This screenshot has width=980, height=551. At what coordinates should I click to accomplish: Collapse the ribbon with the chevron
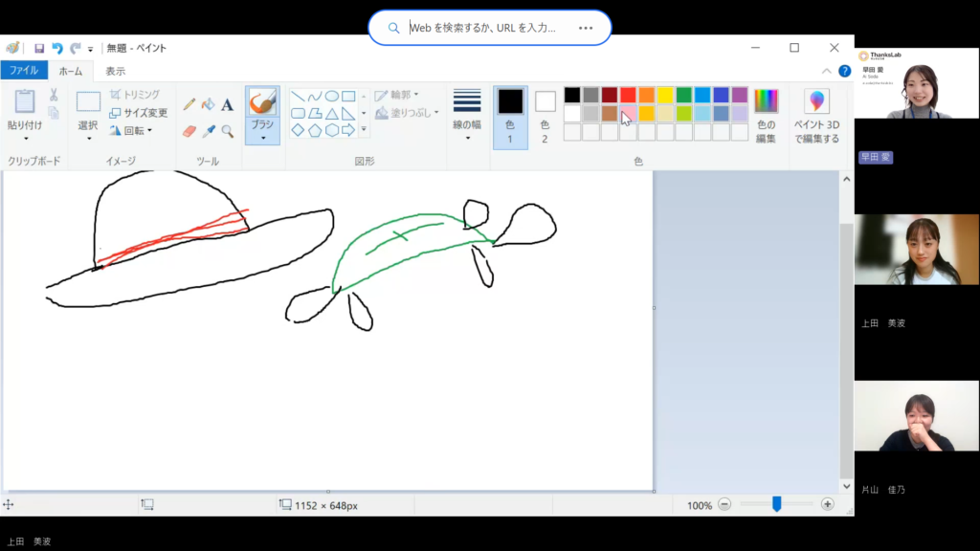[x=827, y=71]
